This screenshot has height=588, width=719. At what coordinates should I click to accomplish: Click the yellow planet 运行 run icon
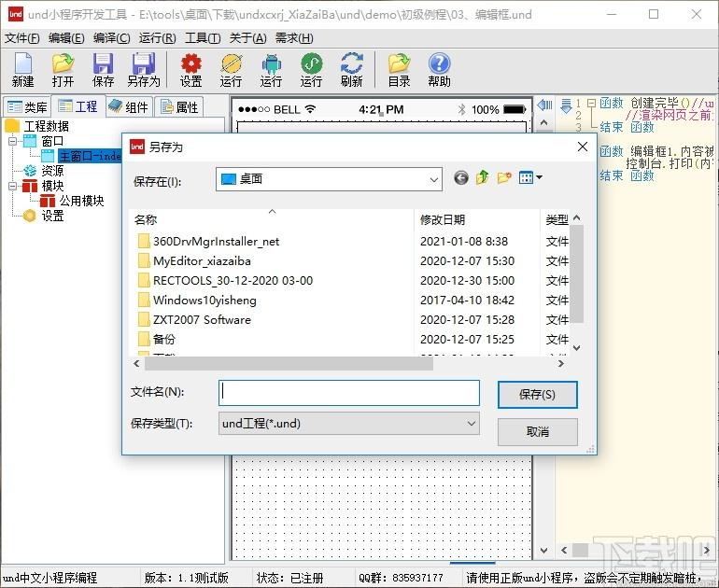[x=232, y=69]
